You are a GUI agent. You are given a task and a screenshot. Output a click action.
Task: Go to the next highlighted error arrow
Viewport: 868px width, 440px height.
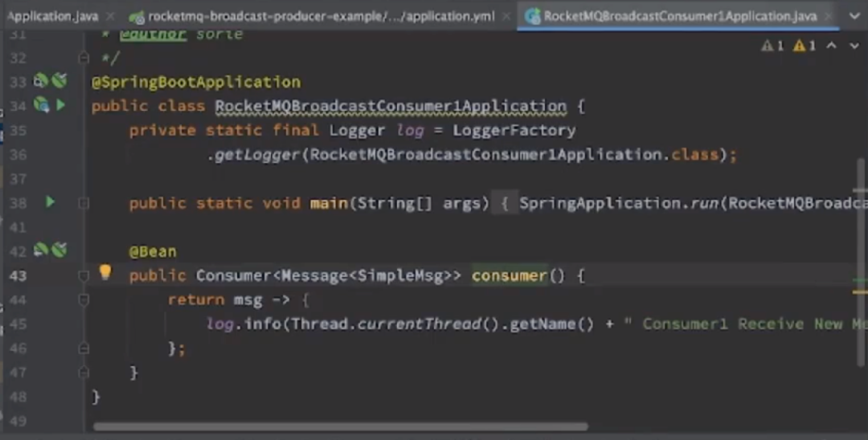pos(854,46)
